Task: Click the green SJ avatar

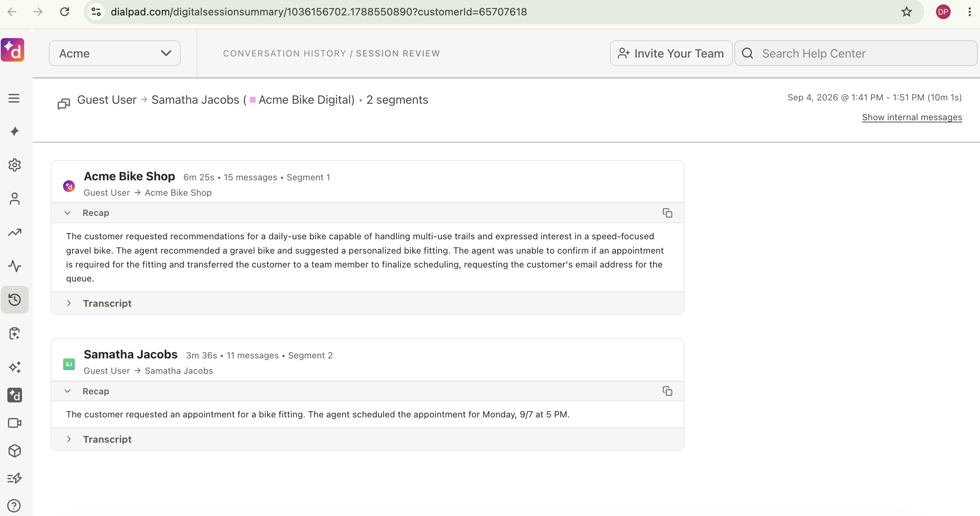Action: (69, 364)
